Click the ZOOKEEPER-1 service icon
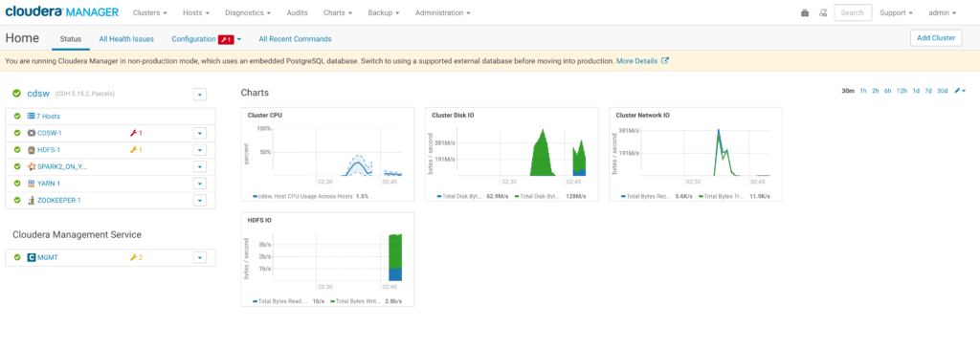 coord(32,201)
